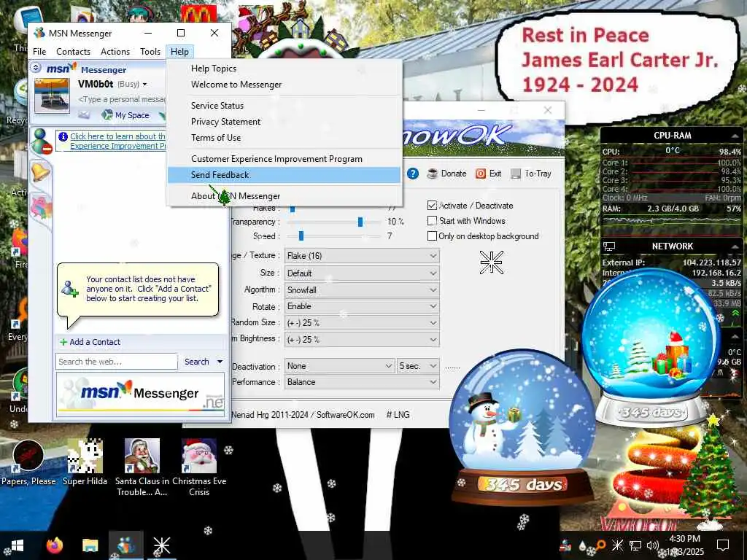The width and height of the screenshot is (747, 560).
Task: Select Service Status menu item
Action: [x=284, y=106]
